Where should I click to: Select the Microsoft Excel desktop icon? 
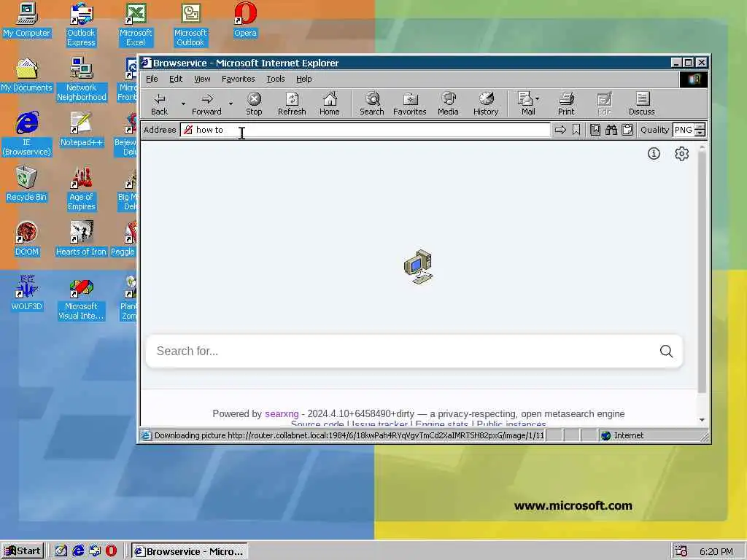136,25
